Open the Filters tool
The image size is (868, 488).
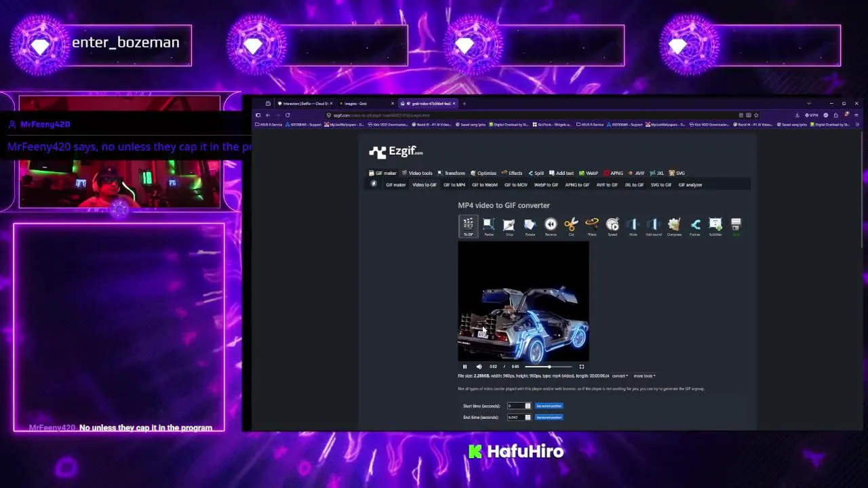coord(592,226)
